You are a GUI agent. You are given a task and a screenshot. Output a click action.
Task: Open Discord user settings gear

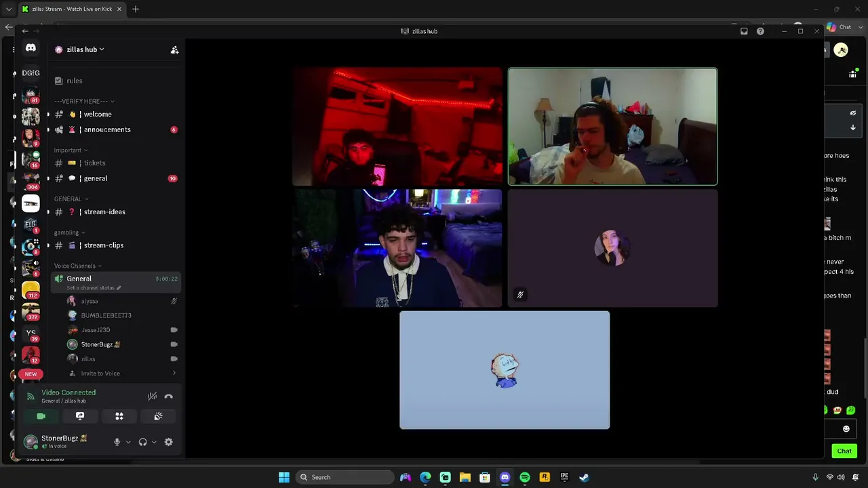point(169,442)
